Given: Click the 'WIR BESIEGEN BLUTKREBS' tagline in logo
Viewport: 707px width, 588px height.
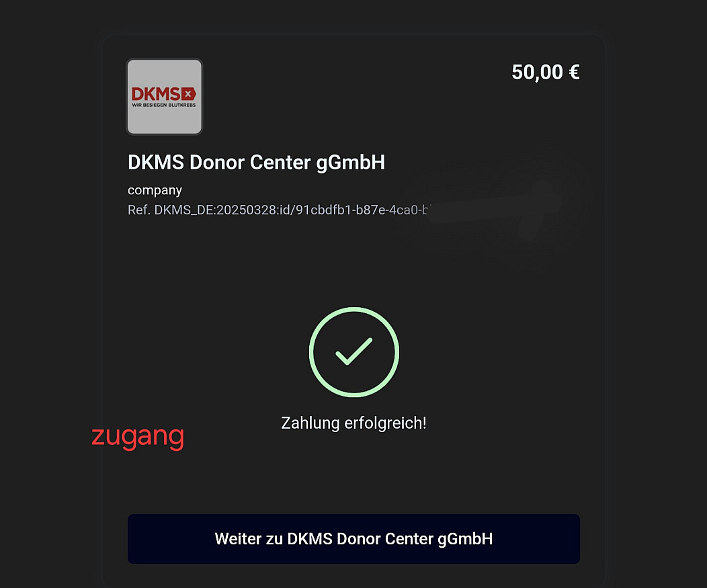Looking at the screenshot, I should tap(164, 105).
